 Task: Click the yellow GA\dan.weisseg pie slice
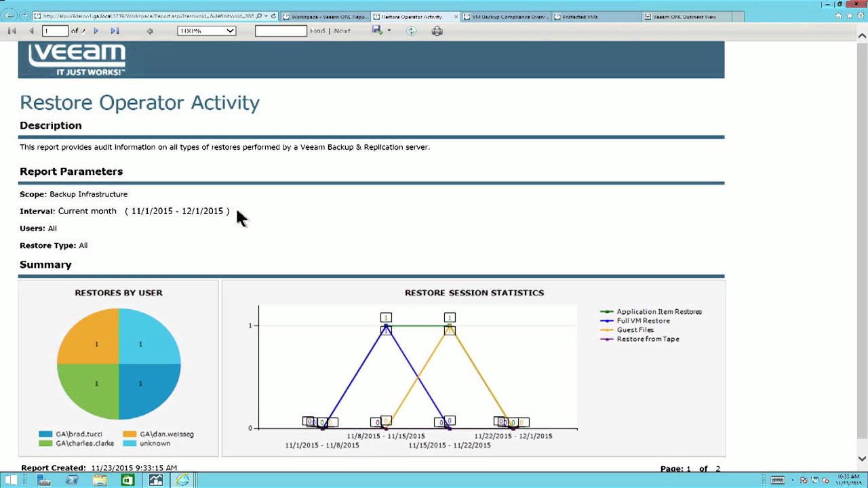point(88,337)
